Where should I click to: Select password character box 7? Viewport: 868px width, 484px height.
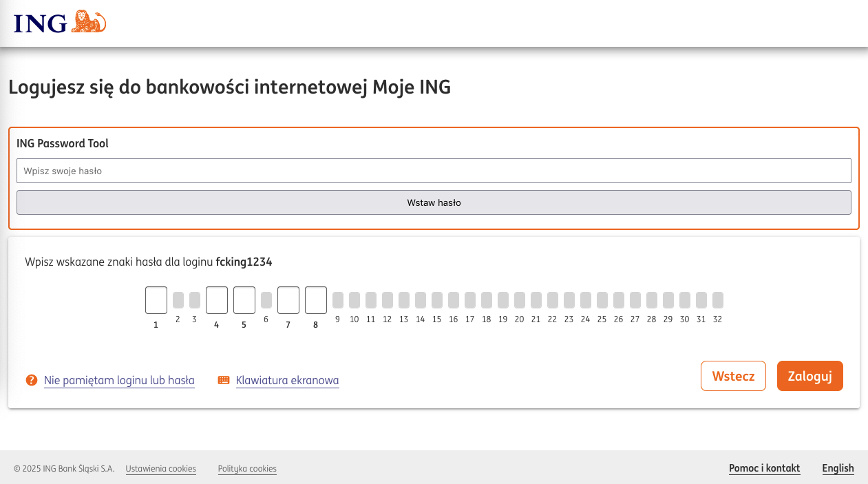click(288, 300)
